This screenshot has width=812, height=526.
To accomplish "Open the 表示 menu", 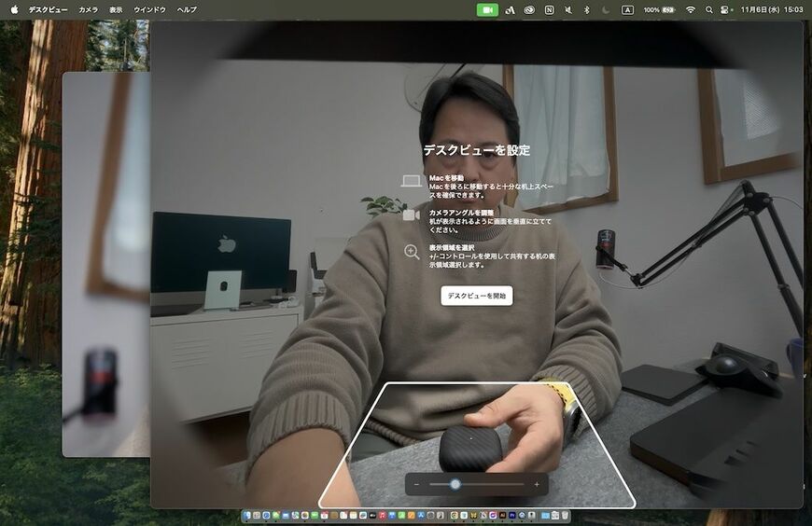I will tap(116, 10).
